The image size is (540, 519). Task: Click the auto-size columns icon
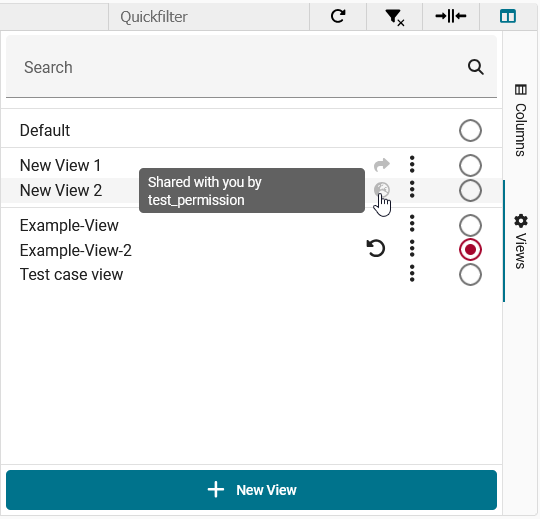coord(450,16)
